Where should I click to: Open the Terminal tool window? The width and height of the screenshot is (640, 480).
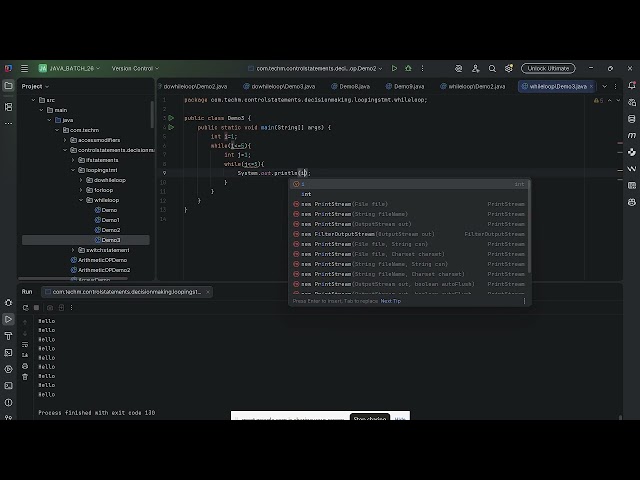[8, 386]
